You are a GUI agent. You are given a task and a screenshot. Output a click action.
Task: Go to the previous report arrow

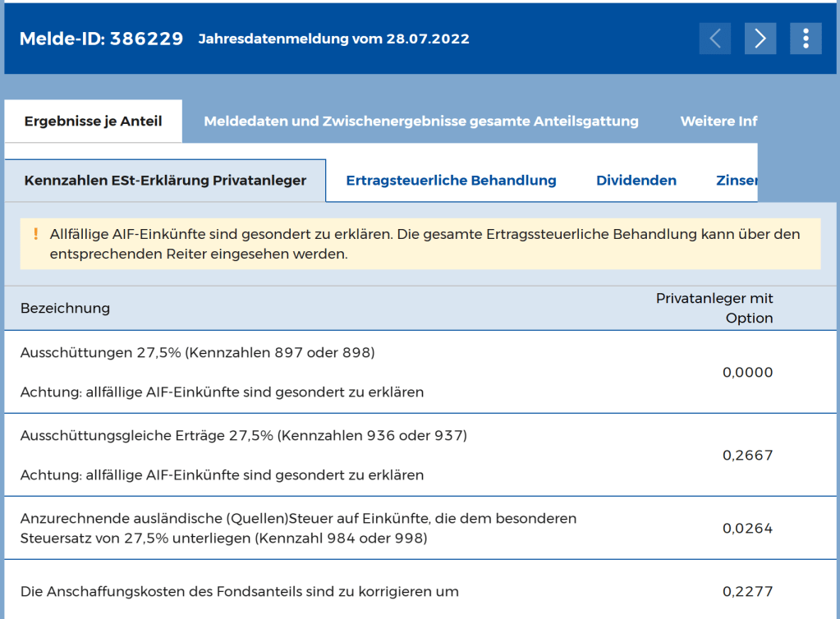(714, 39)
